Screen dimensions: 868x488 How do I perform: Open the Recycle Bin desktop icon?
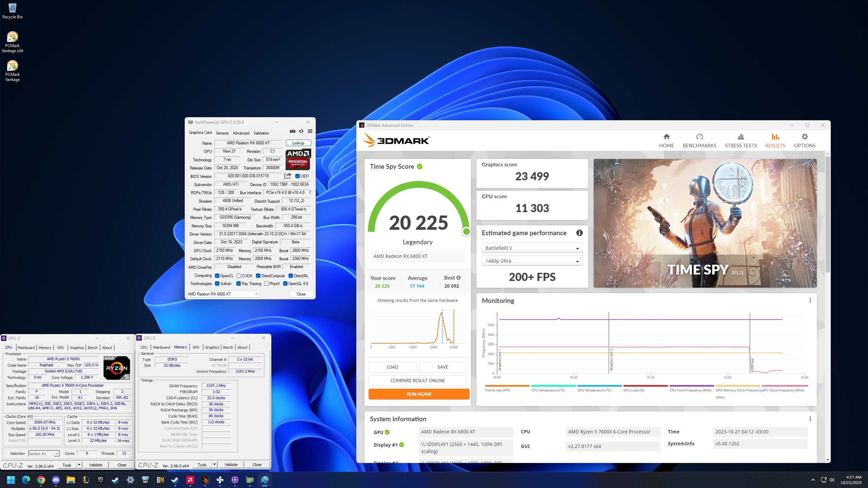coord(12,11)
